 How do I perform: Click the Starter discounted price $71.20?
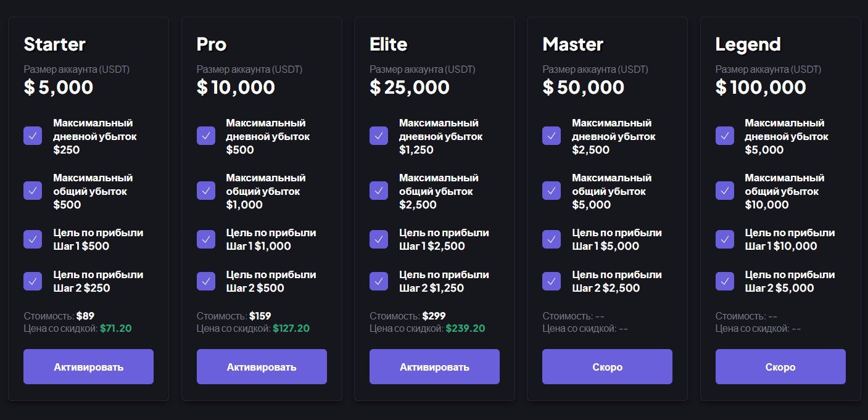(116, 329)
